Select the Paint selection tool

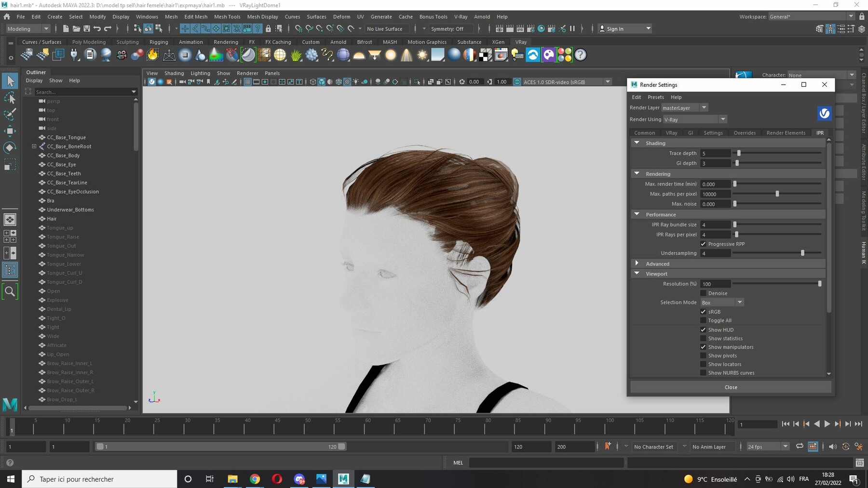[10, 114]
